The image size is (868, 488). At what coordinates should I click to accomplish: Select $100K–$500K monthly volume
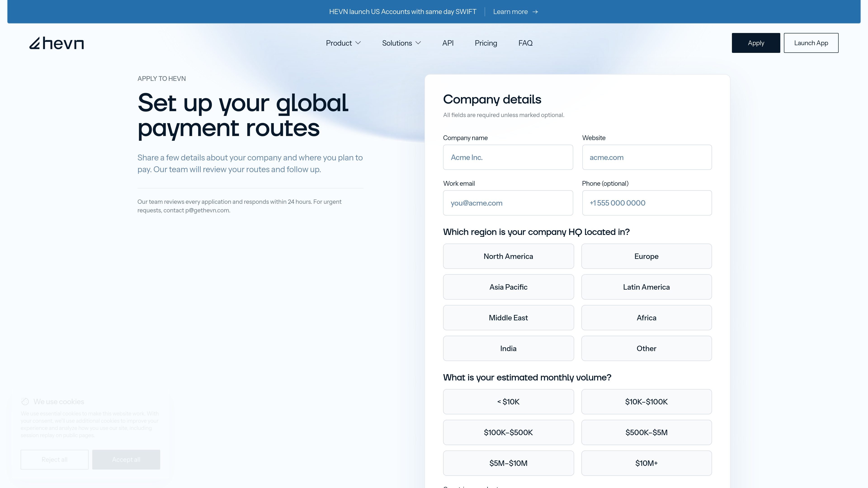pos(508,432)
